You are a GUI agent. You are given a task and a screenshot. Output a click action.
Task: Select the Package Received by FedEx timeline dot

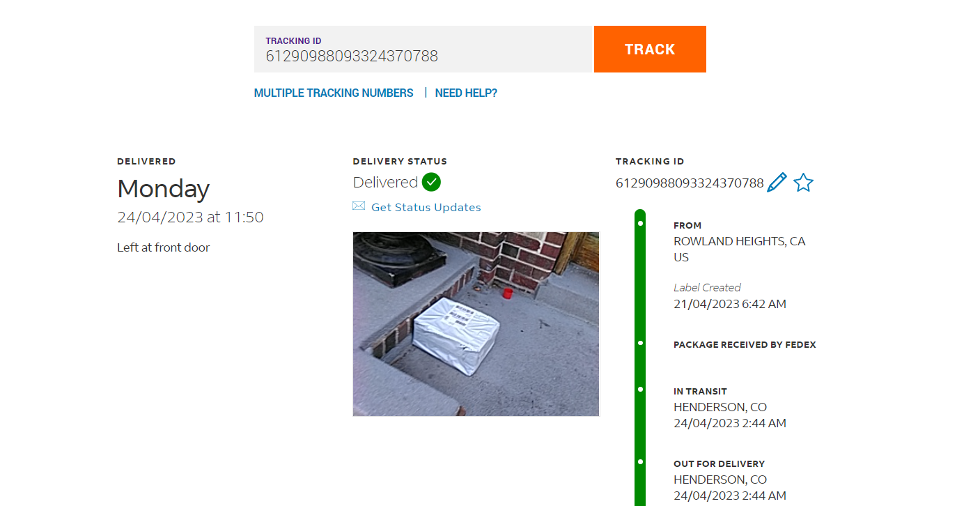640,343
